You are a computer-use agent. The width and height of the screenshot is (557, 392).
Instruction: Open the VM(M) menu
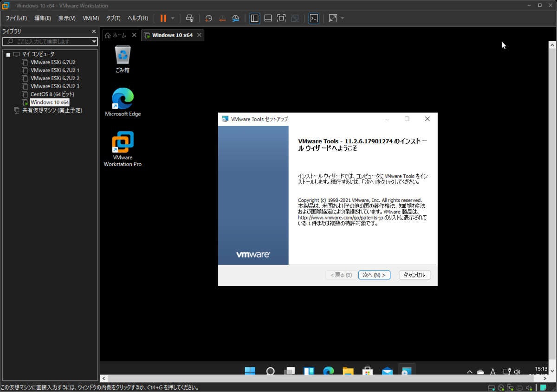(91, 18)
